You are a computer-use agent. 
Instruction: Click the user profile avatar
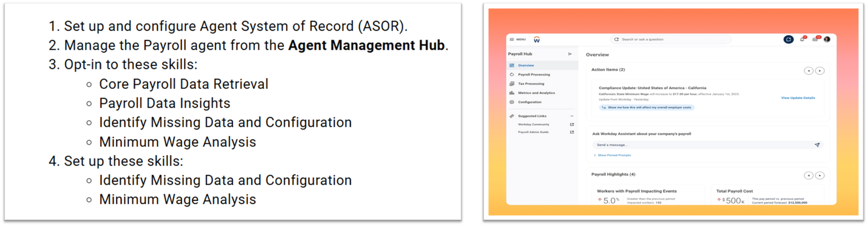tap(827, 40)
